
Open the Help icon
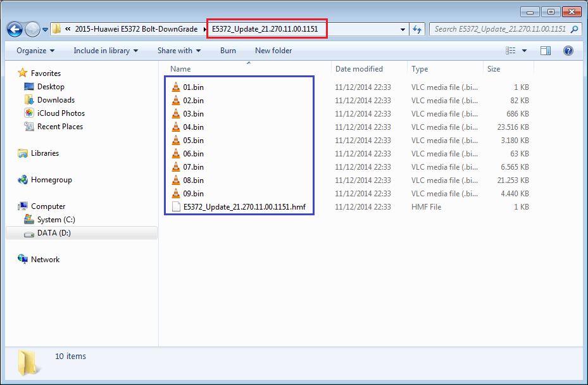(568, 50)
